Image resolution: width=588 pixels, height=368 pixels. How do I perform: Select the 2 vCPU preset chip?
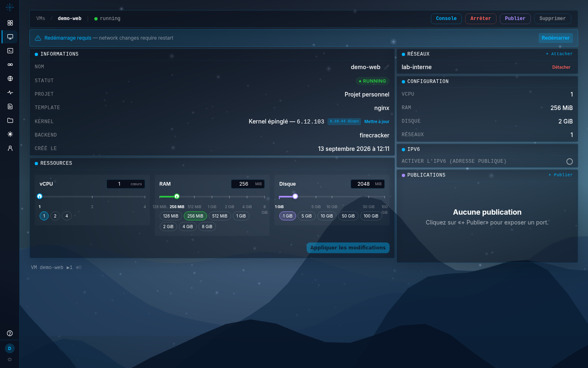tap(55, 216)
